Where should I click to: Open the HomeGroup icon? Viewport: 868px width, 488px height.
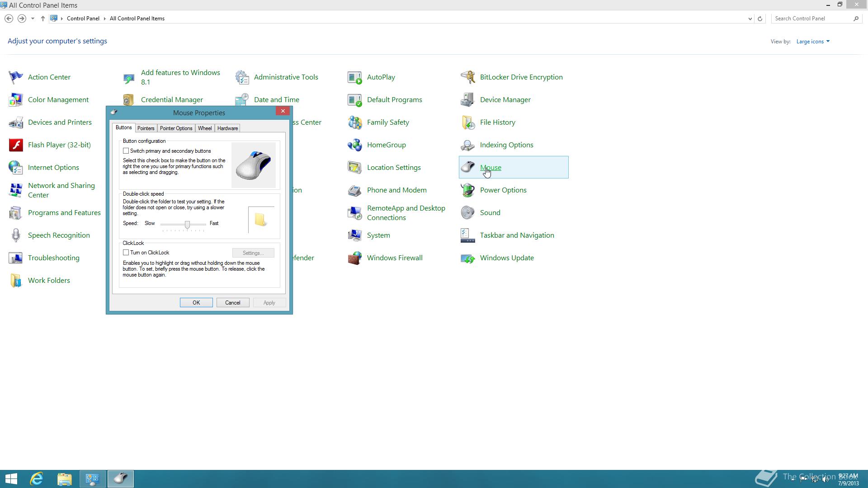point(355,145)
